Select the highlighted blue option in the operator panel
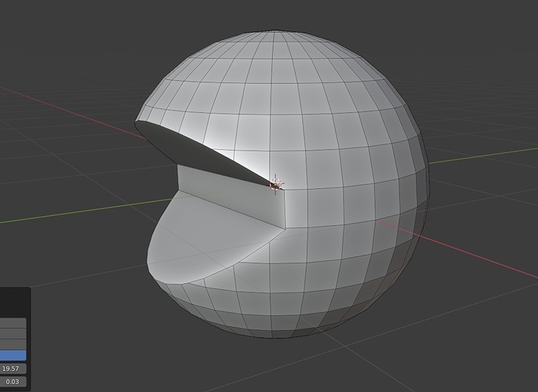Screen dimensions: 538x392 (x=13, y=355)
